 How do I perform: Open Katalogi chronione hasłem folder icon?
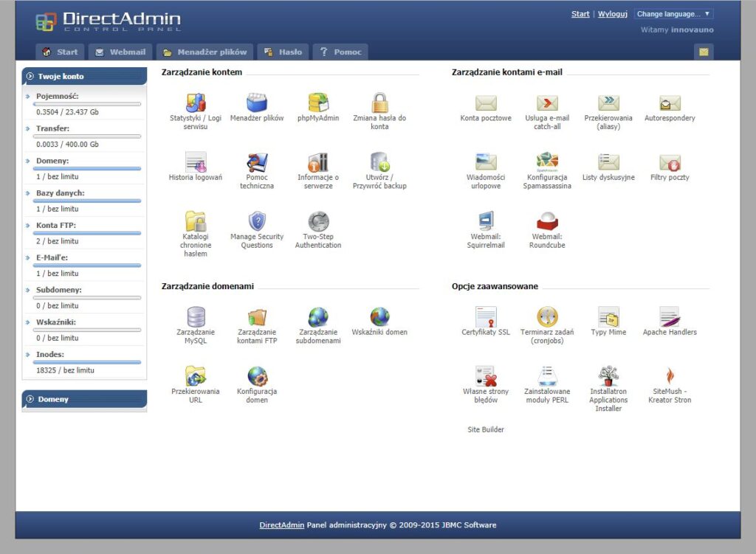(195, 221)
